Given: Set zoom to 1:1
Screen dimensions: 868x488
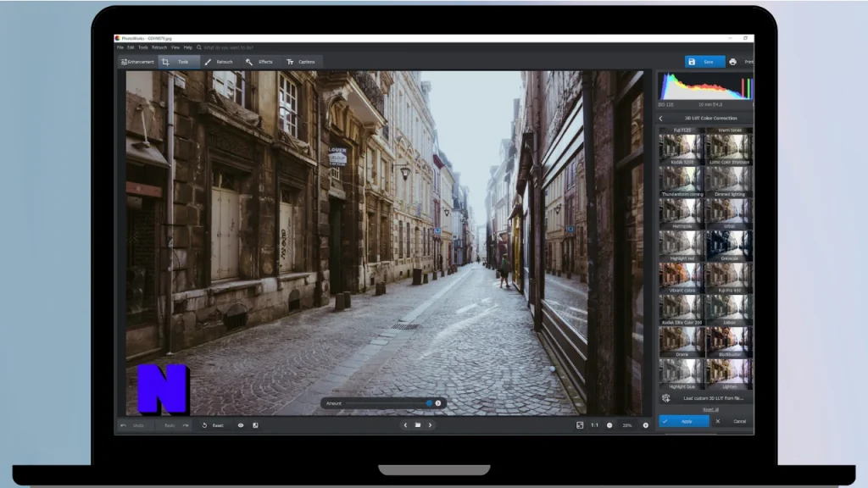Looking at the screenshot, I should (594, 425).
